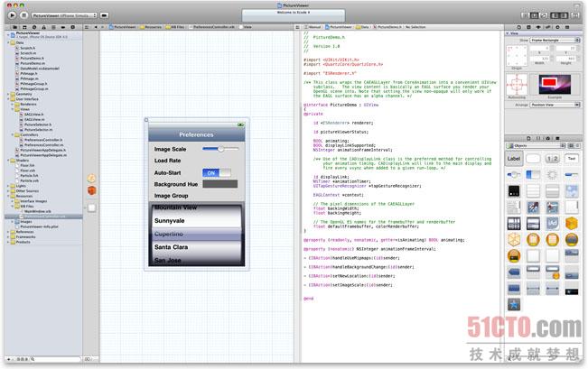Select the View object icon in the dock
The height and width of the screenshot is (369, 588).
(91, 208)
